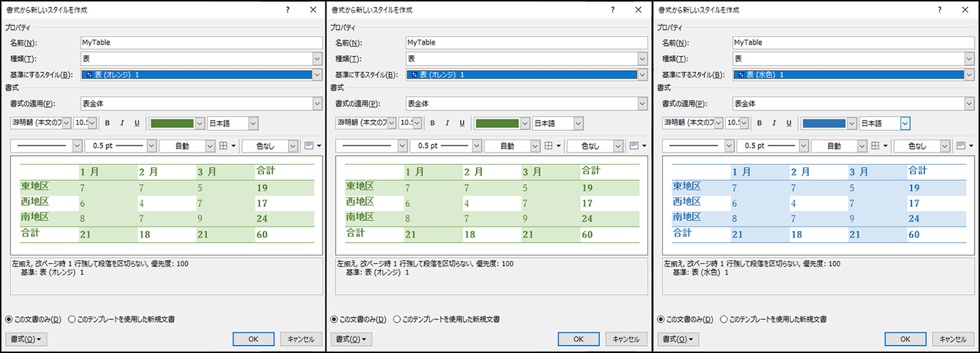Toggle Underline in the middle dialog
This screenshot has width=980, height=353.
[462, 123]
